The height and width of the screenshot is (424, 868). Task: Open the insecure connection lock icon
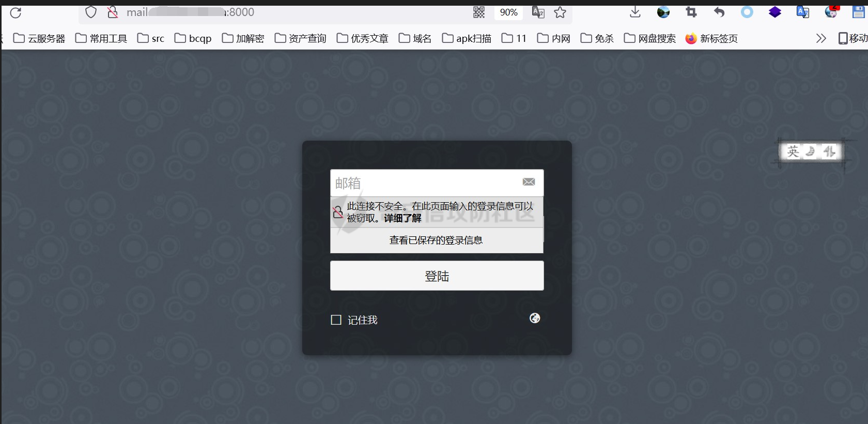coord(112,12)
